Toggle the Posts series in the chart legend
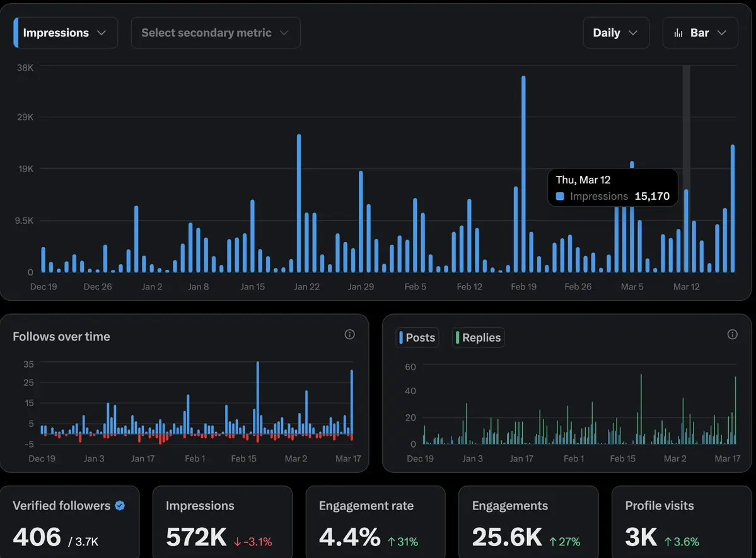The image size is (756, 558). point(417,337)
